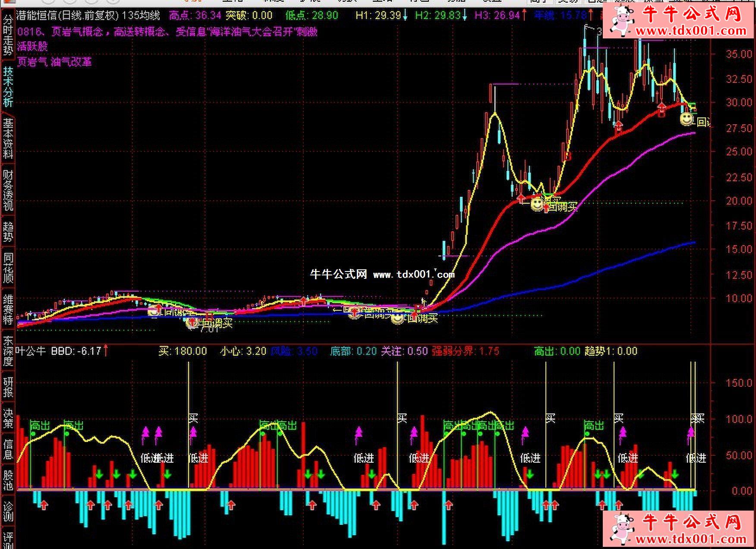This screenshot has height=549, width=756.
Task: Click the smiley face beside the rightmost 回调 label
Action: click(x=686, y=119)
